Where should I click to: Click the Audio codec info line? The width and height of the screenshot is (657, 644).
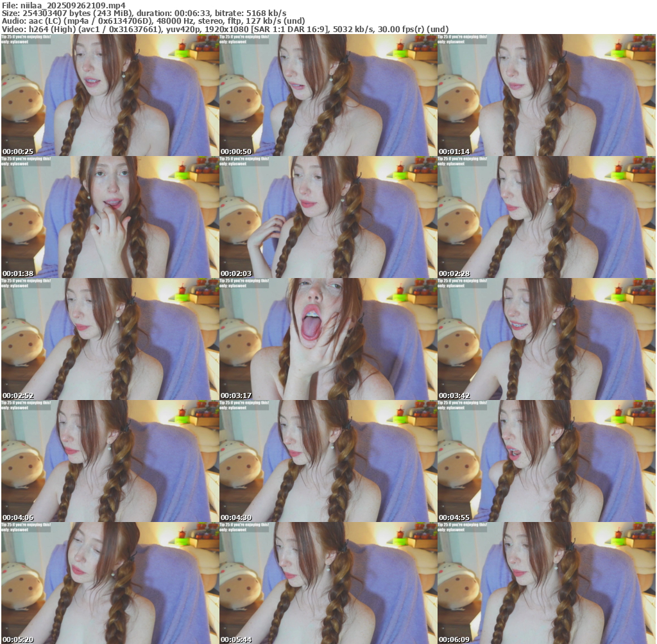pos(153,21)
